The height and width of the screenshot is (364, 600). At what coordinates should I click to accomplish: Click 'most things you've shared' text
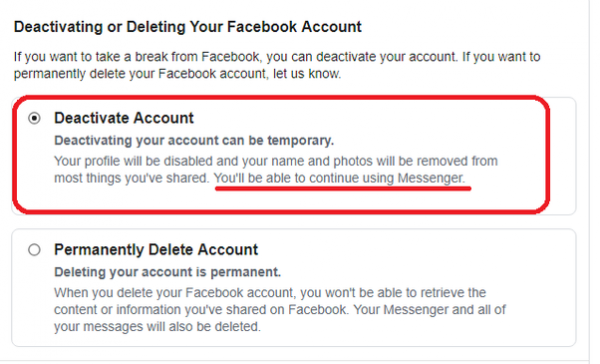click(x=132, y=178)
